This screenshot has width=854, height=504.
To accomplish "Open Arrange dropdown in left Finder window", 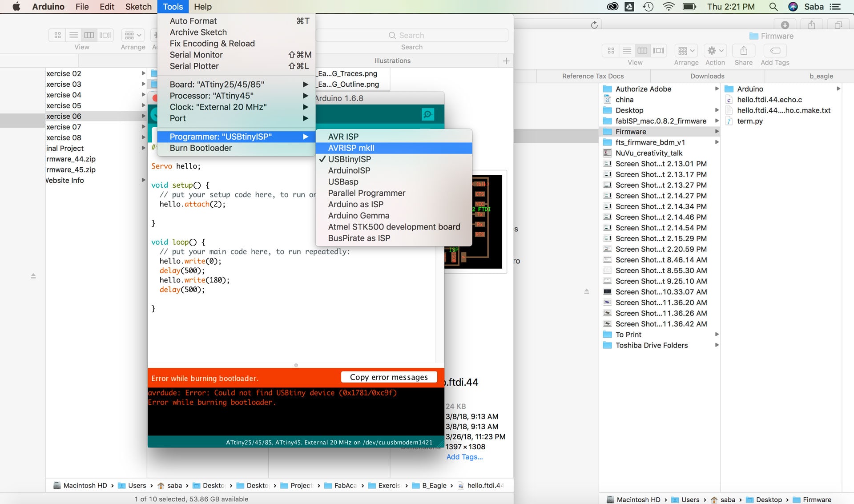I will tap(133, 35).
